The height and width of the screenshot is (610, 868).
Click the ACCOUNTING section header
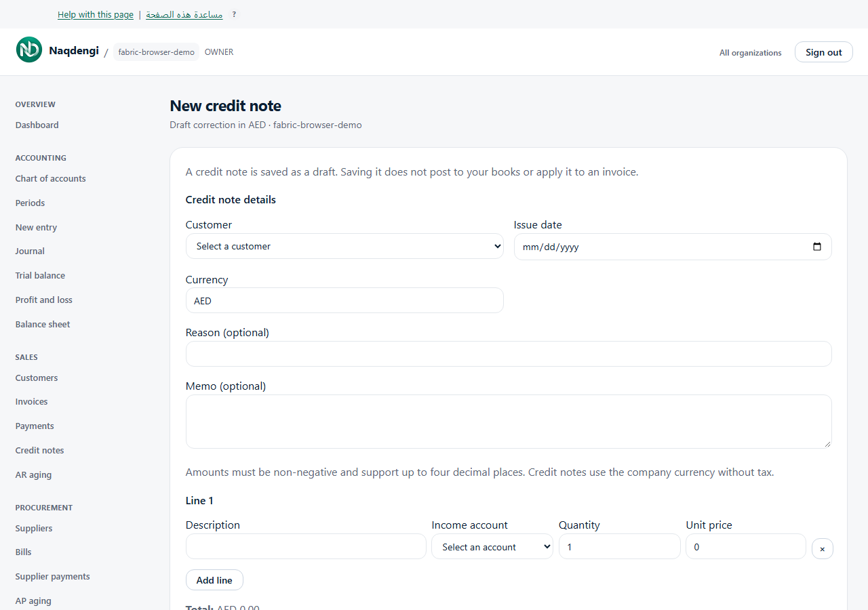pyautogui.click(x=41, y=158)
